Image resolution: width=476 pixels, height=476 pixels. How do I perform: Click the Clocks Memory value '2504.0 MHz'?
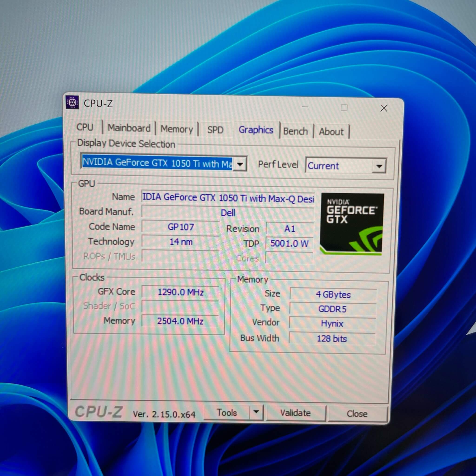[x=180, y=321]
